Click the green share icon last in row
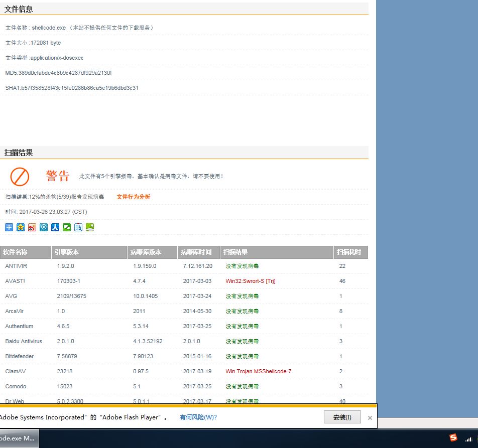Image resolution: width=478 pixels, height=448 pixels. (90, 227)
